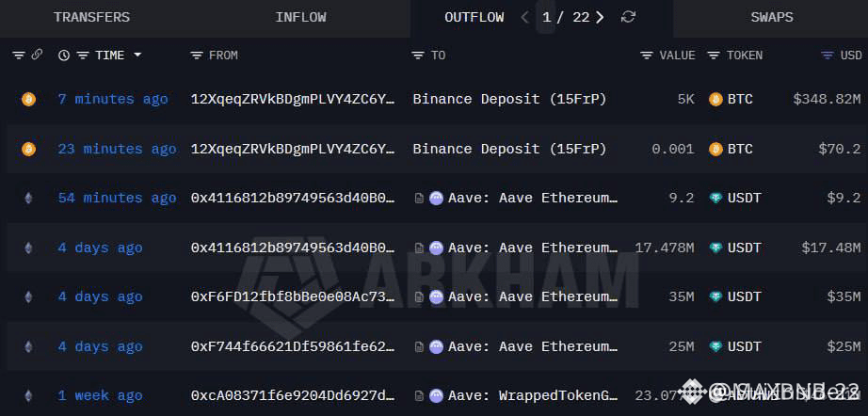Go to the next outflow page
The image size is (868, 416).
[x=600, y=17]
